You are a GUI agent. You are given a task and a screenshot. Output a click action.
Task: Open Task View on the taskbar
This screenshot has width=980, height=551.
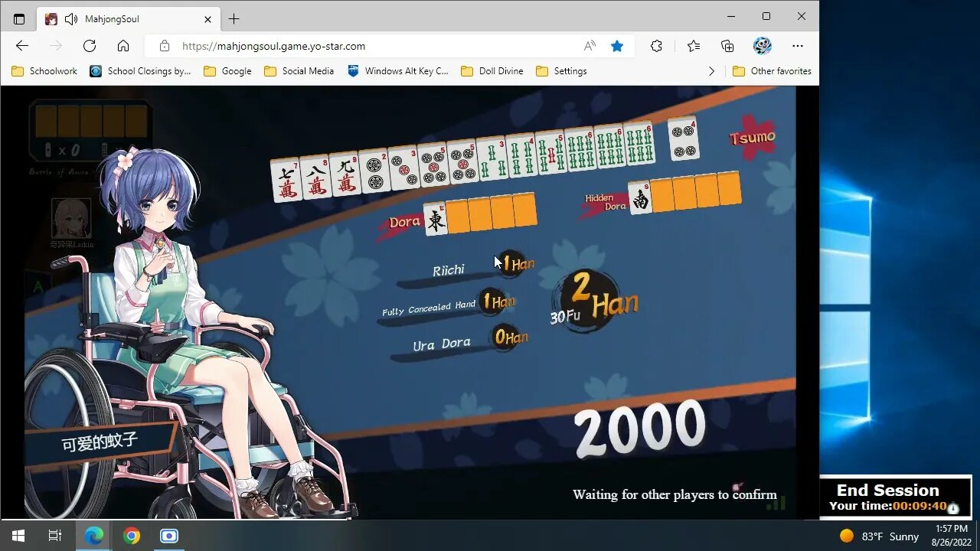[54, 536]
